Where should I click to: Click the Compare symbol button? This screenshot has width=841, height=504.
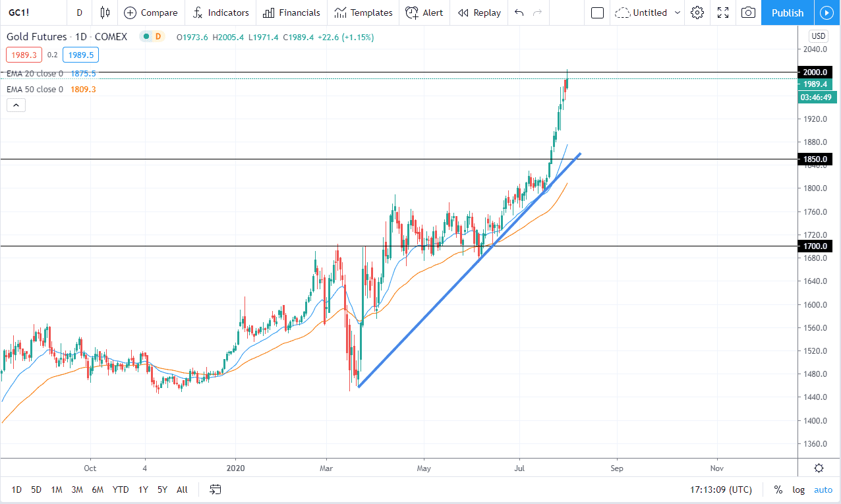tap(151, 13)
